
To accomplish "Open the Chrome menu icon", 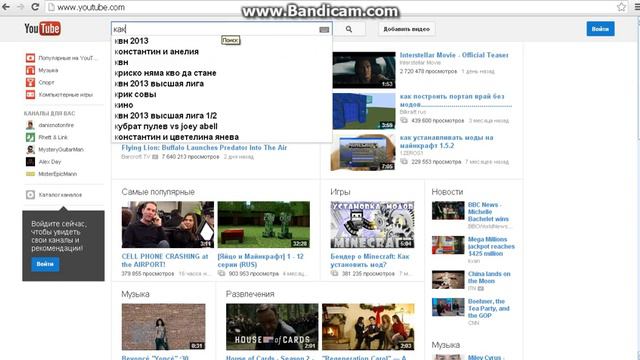I will (636, 7).
